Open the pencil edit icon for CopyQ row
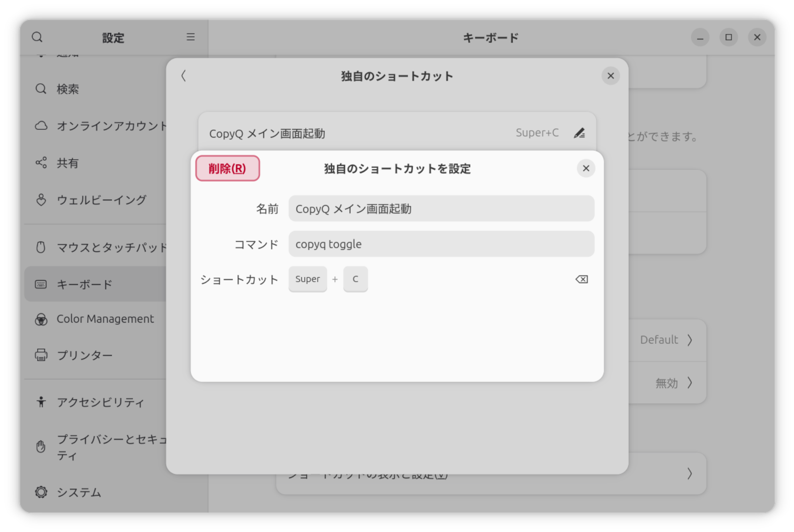 [579, 133]
